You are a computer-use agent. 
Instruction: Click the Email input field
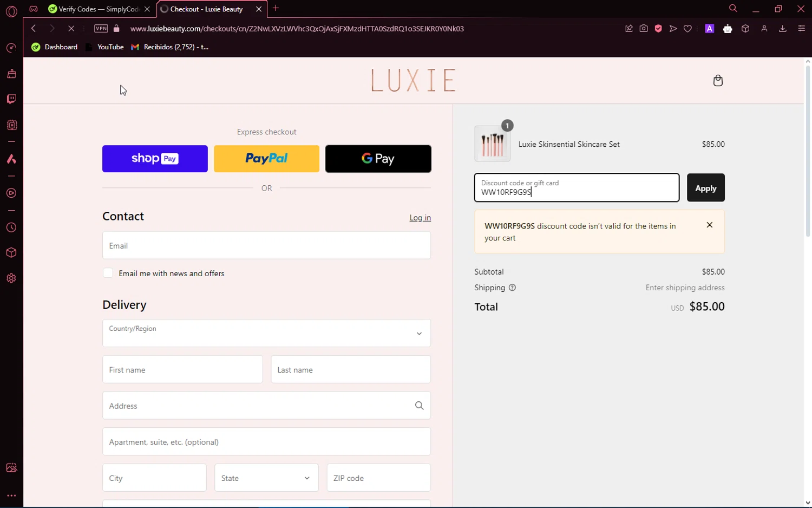pyautogui.click(x=266, y=245)
